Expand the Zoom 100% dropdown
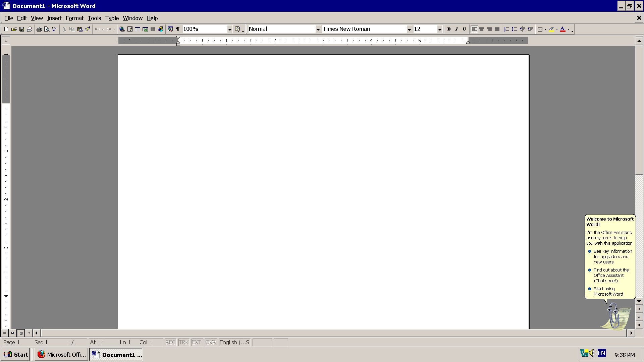The height and width of the screenshot is (362, 644). coord(230,29)
